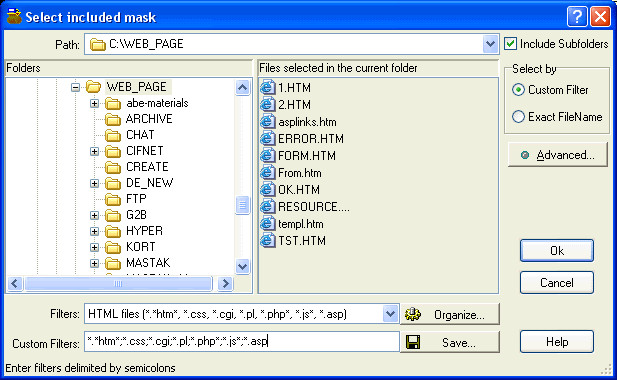
Task: Click the DE_NEW folder icon
Action: pos(113,183)
